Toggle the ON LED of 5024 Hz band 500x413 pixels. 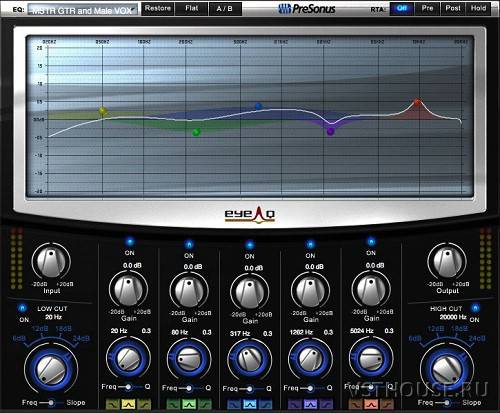tap(371, 242)
